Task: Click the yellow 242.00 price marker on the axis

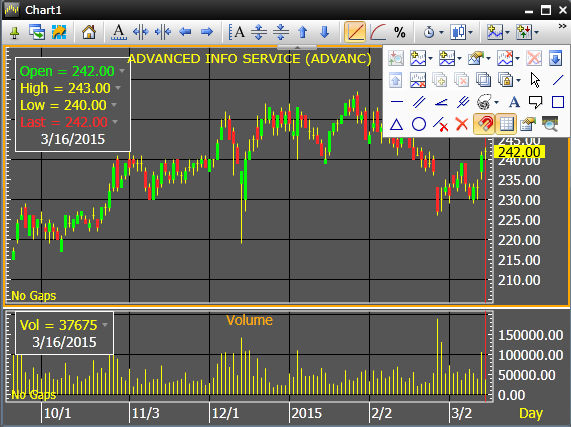Action: 519,152
